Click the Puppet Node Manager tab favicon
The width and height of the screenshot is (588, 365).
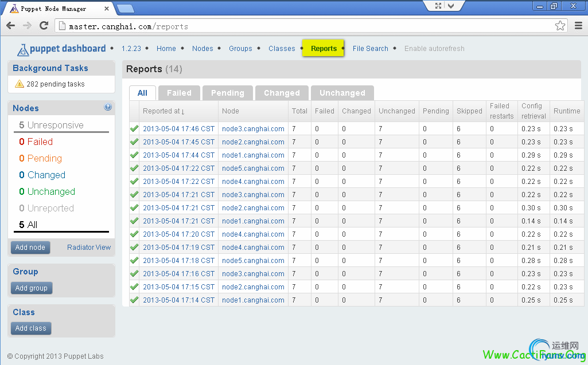coord(14,8)
